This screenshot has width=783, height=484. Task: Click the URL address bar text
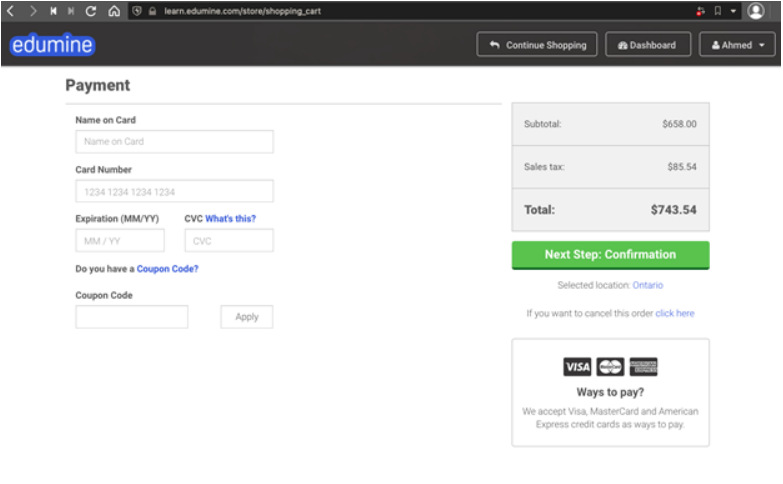(x=243, y=11)
